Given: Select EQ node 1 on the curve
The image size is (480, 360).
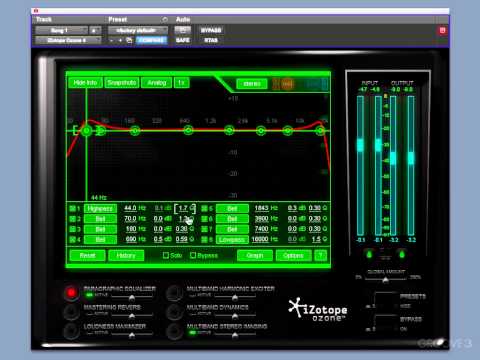Looking at the screenshot, I should (86, 131).
